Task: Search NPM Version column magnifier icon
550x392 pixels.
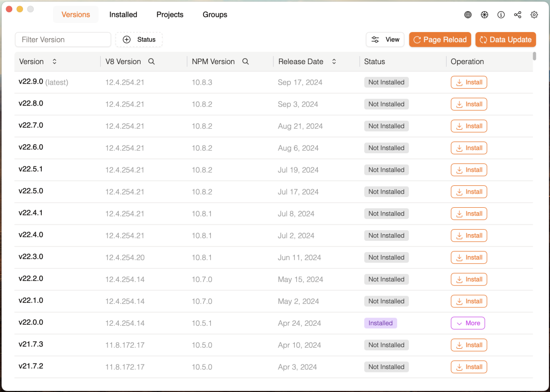Action: (x=245, y=62)
